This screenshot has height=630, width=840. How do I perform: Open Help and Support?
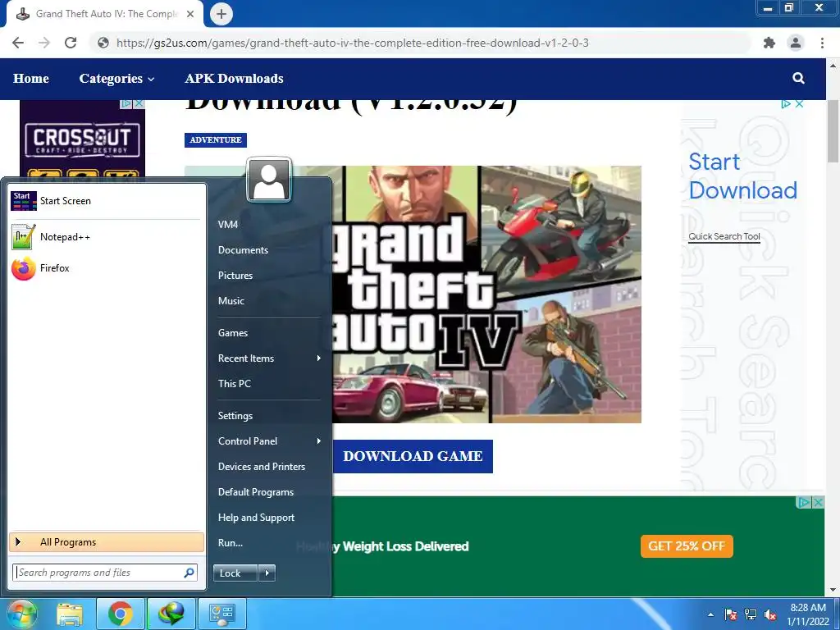pyautogui.click(x=256, y=518)
